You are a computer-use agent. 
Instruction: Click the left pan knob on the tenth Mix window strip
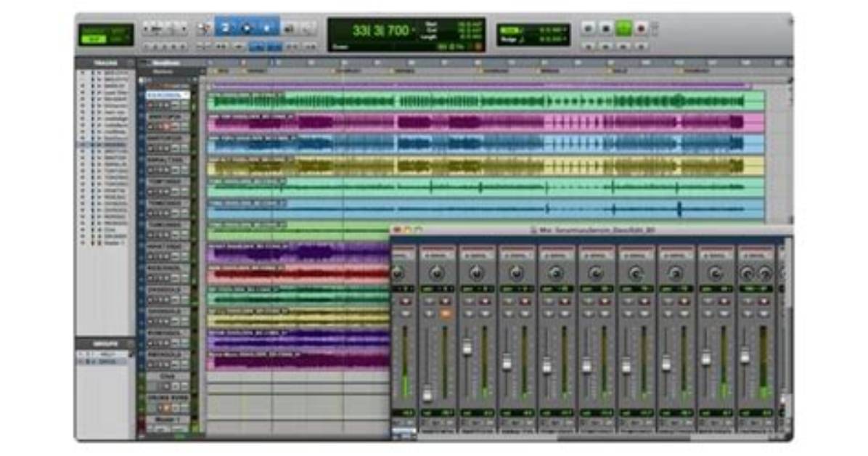pyautogui.click(x=747, y=272)
